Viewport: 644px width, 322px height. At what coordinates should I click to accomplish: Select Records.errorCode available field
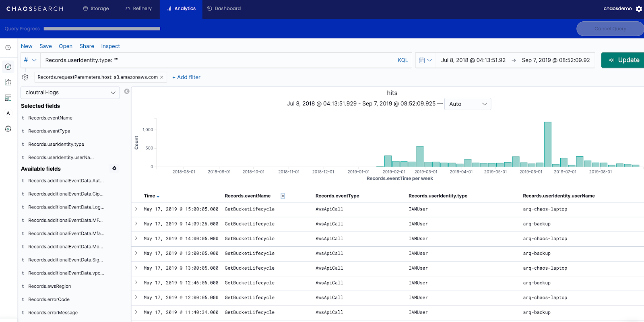click(x=49, y=299)
